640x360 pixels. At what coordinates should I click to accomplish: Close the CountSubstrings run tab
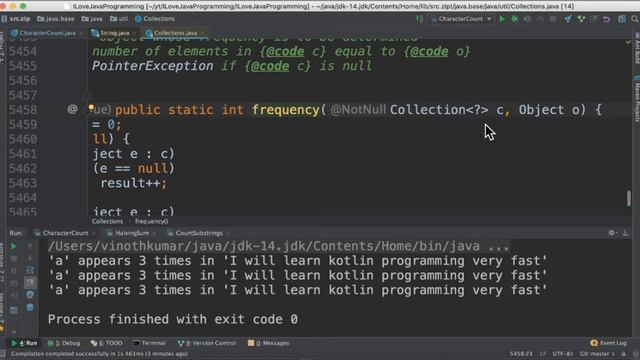point(228,233)
